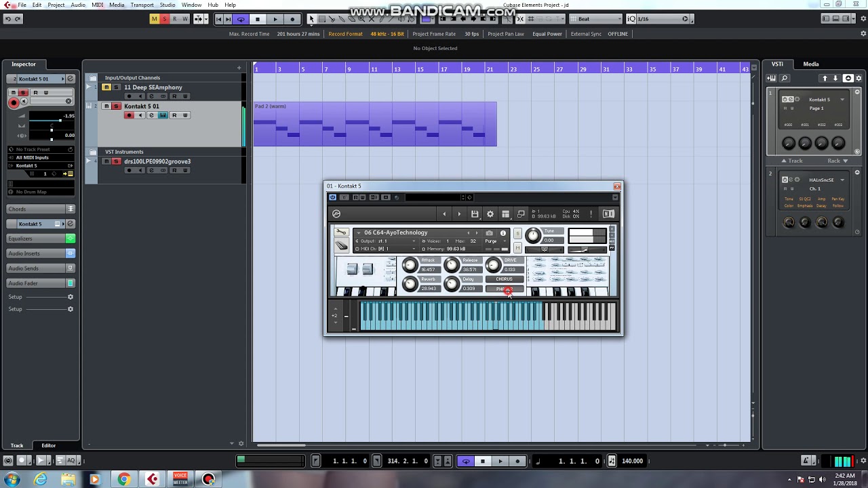
Task: Select the Zoom magnifier tool in the toolbar
Action: pyautogui.click(x=361, y=19)
